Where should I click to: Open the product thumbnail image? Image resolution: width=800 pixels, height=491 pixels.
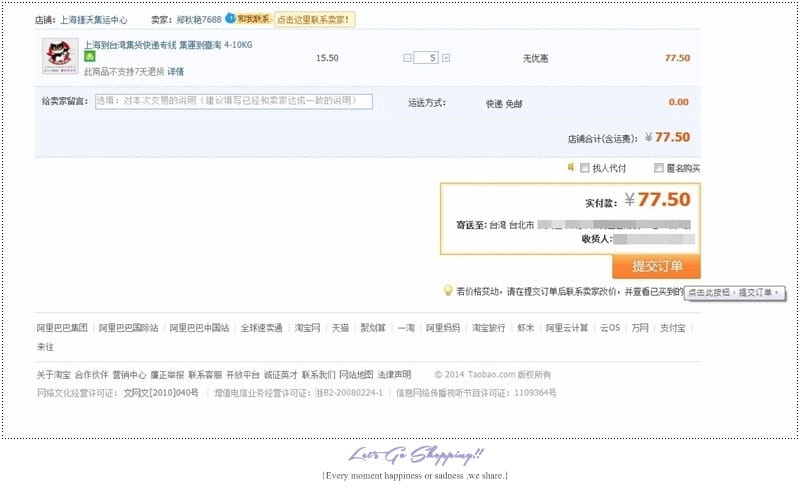pos(60,56)
